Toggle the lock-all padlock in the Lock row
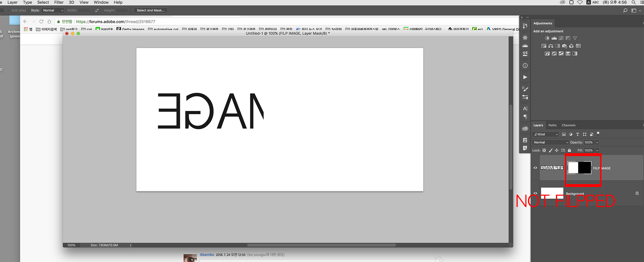The image size is (644, 262). coord(569,150)
